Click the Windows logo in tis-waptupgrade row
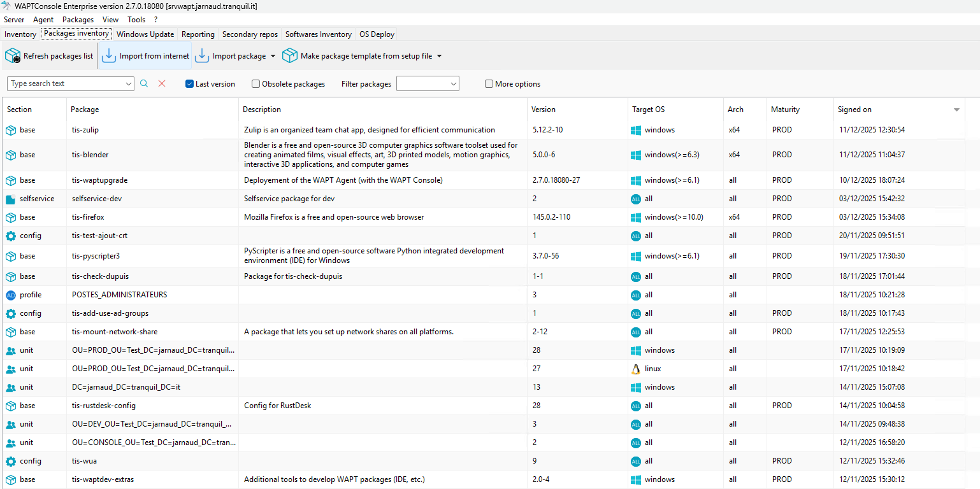The image size is (980, 489). (636, 180)
